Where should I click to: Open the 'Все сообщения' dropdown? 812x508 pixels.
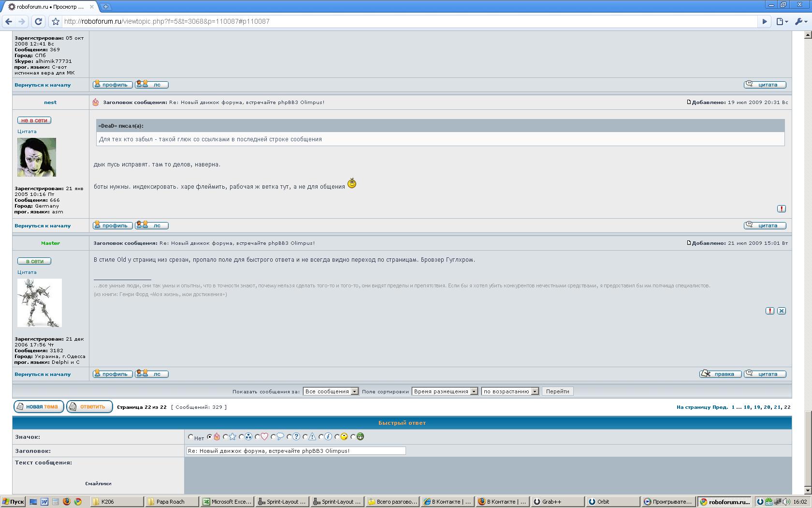click(331, 391)
